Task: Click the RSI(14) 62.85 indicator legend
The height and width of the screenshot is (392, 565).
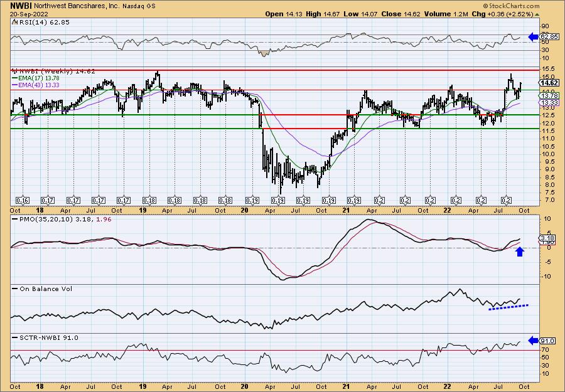Action: [41, 23]
